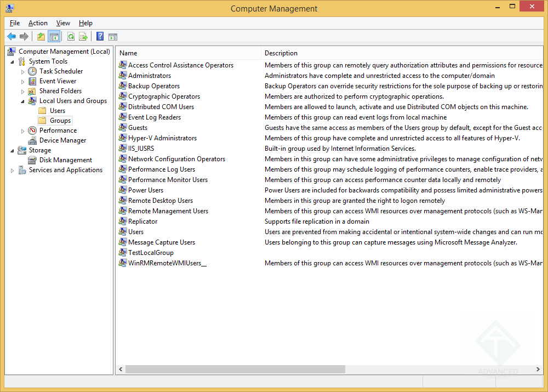This screenshot has width=548, height=392.
Task: Toggle the Show/Hide Action Pane icon
Action: 113,37
